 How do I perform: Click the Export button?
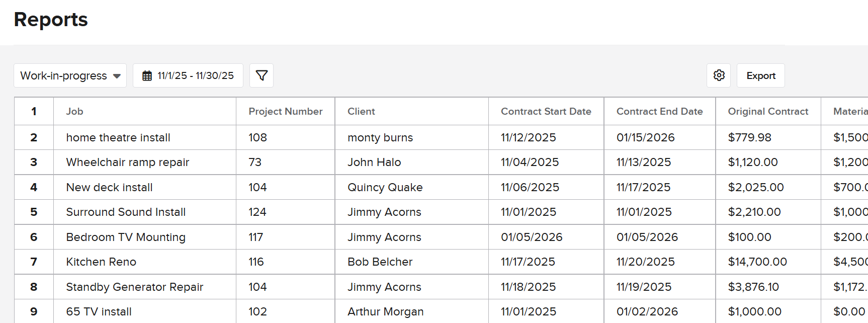(760, 75)
